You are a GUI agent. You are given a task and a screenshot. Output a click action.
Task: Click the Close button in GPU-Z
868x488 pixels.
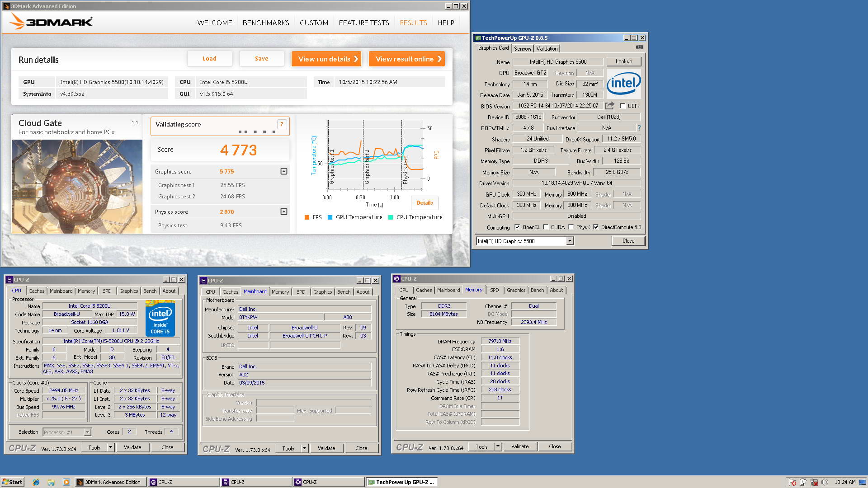pos(628,241)
